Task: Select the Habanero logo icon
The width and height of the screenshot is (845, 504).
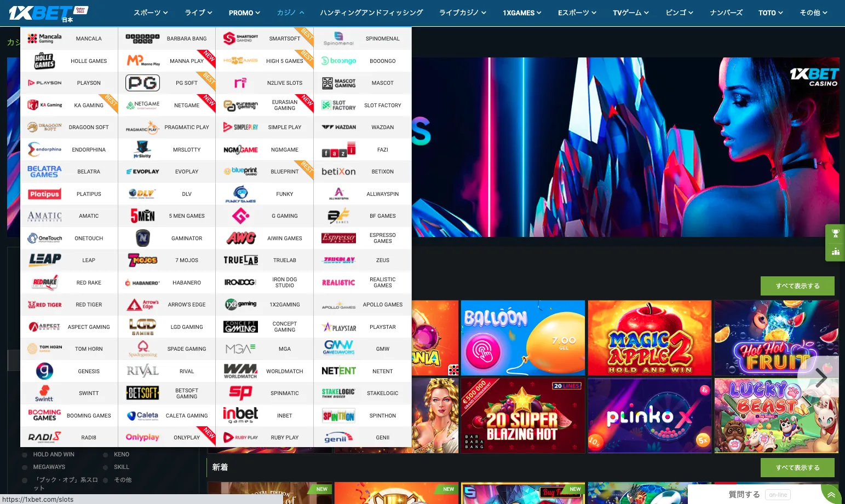Action: [142, 283]
